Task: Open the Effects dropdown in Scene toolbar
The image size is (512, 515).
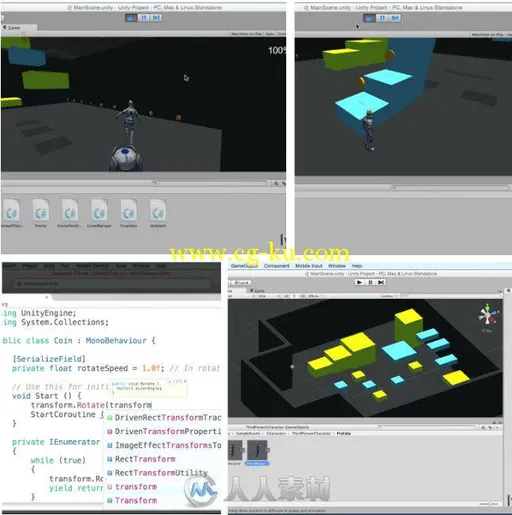Action: tap(314, 296)
